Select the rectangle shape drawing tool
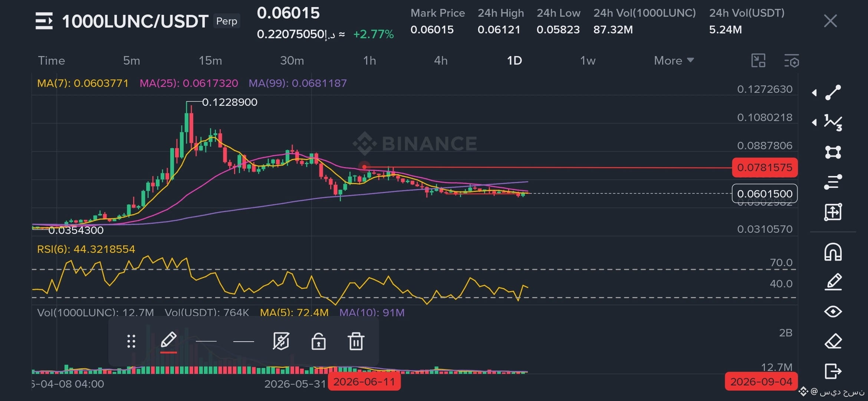868x401 pixels. [833, 152]
